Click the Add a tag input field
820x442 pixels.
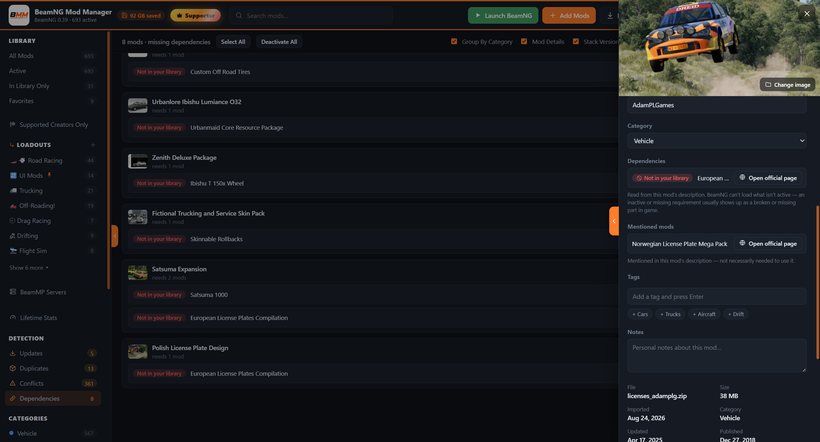716,297
